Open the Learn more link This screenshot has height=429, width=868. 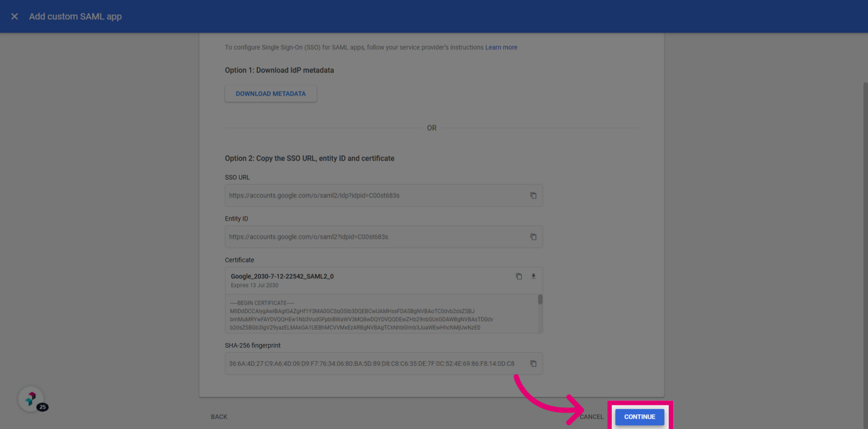click(x=501, y=47)
